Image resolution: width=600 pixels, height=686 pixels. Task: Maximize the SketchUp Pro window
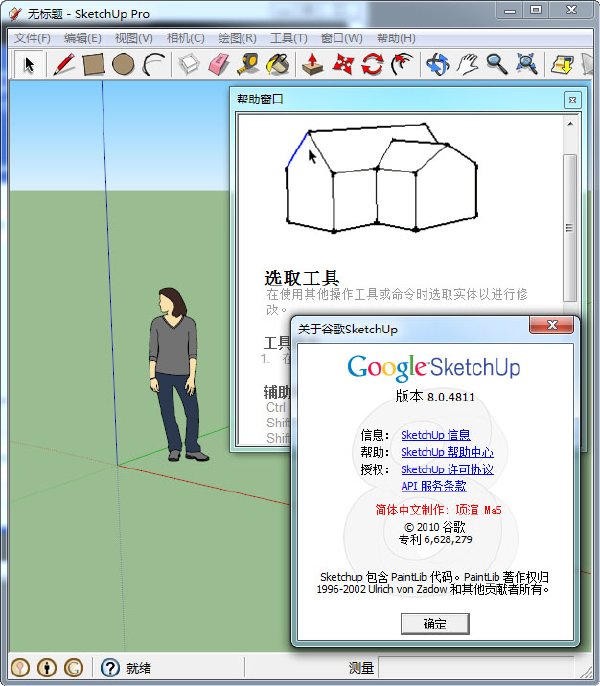(x=536, y=10)
